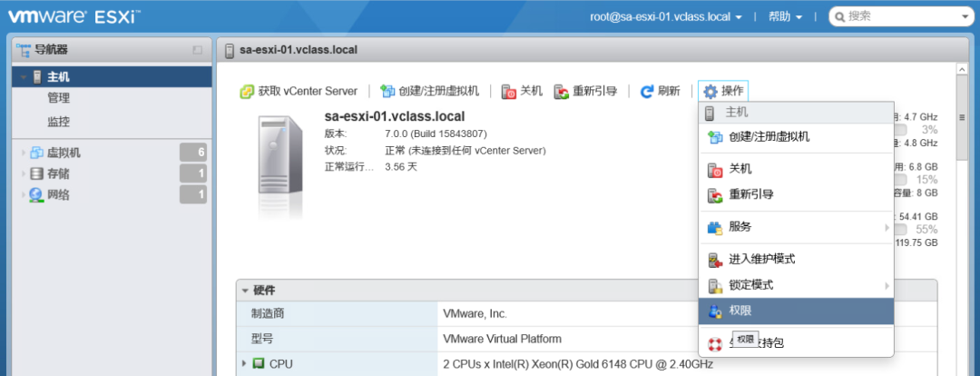Click the 进入维护模式 menu icon
This screenshot has height=376, width=980.
(715, 260)
